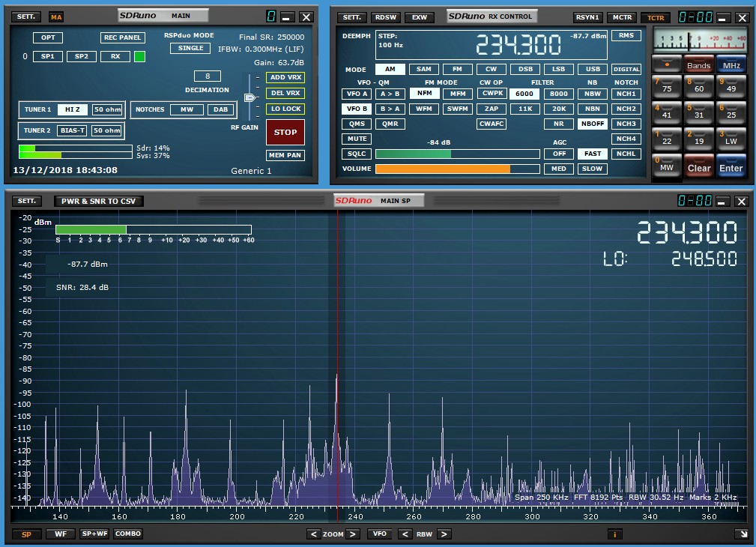This screenshot has width=756, height=547.
Task: Toggle Tuner 2 BIAS-T
Action: click(x=72, y=130)
